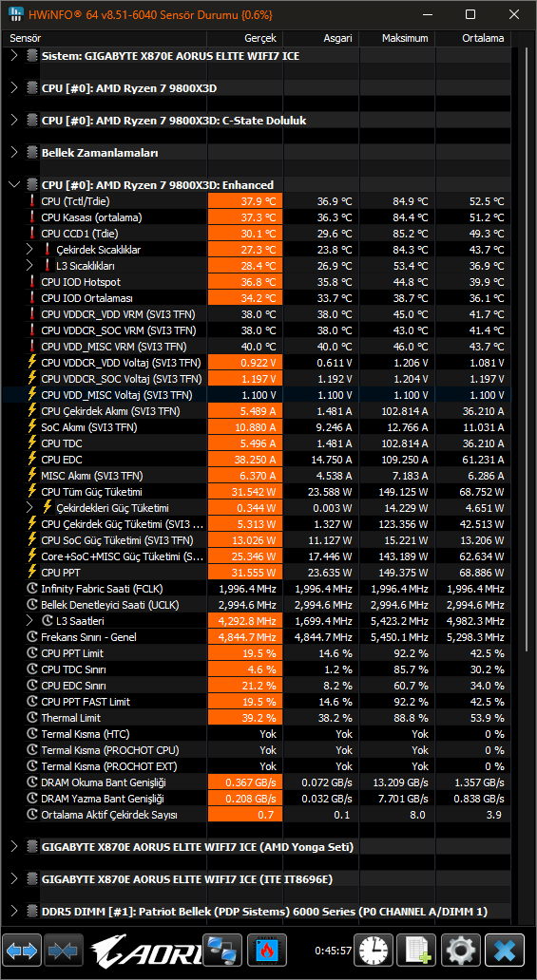537x980 pixels.
Task: Click the 4,292.8 MHz L3 clock value
Action: click(x=245, y=621)
